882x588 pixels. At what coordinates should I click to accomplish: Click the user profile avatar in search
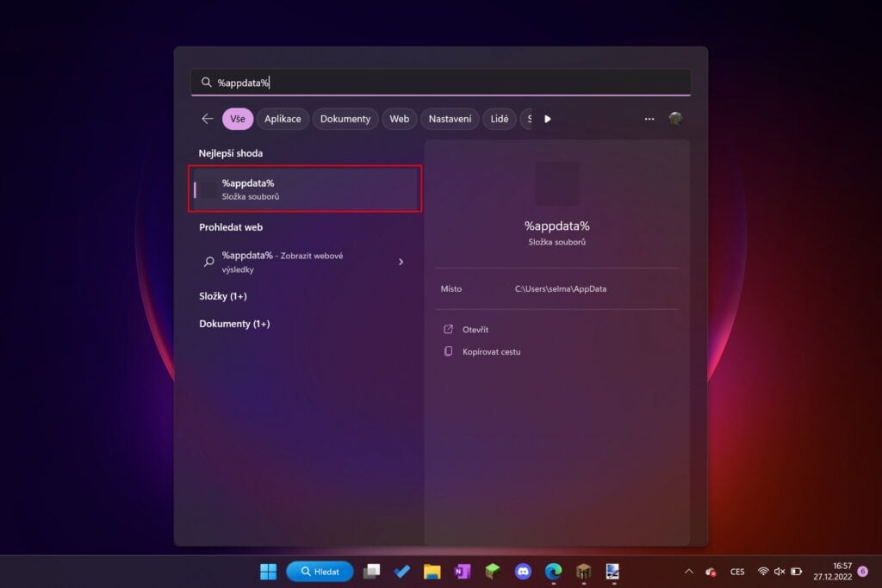(x=676, y=119)
